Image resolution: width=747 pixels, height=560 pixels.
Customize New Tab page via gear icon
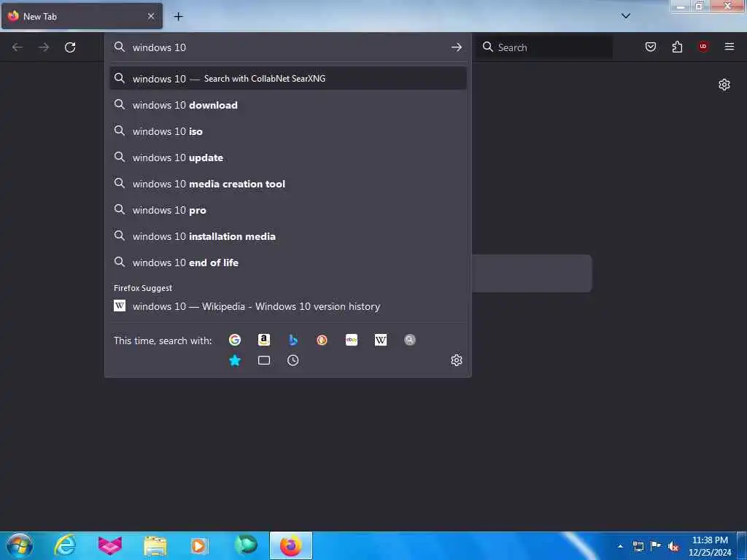[x=724, y=85]
